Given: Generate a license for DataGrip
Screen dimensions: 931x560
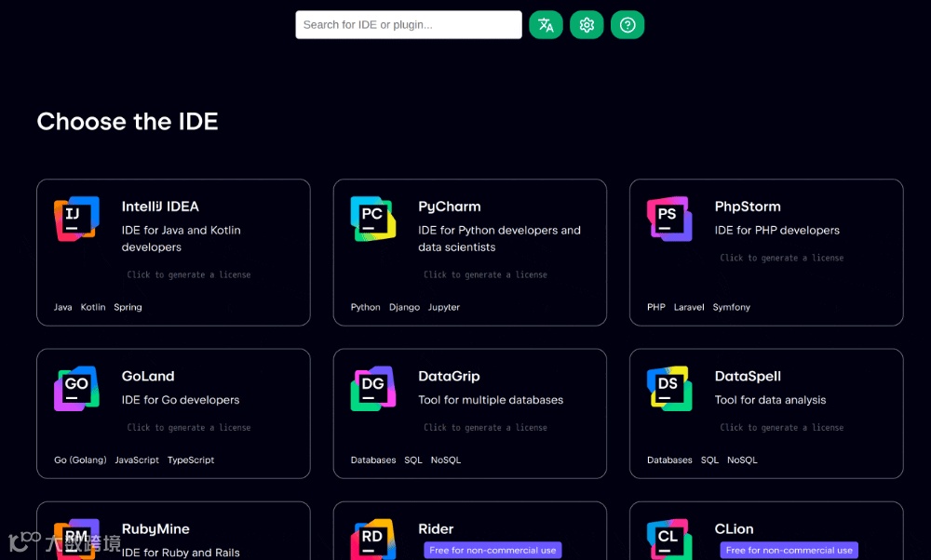Looking at the screenshot, I should [485, 428].
